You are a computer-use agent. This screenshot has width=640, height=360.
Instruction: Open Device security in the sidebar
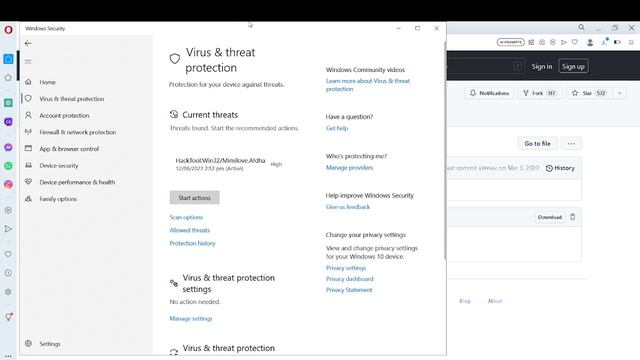[x=59, y=166]
